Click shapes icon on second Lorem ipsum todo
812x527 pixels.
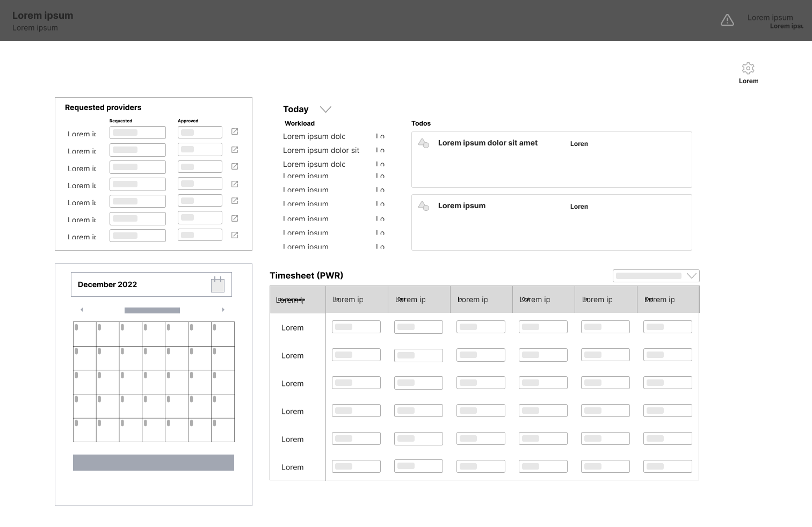pos(424,206)
